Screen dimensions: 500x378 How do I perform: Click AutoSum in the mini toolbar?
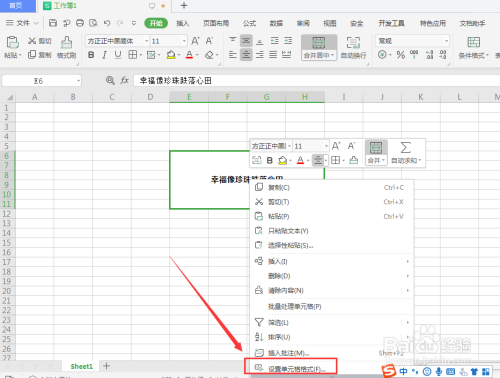point(406,153)
